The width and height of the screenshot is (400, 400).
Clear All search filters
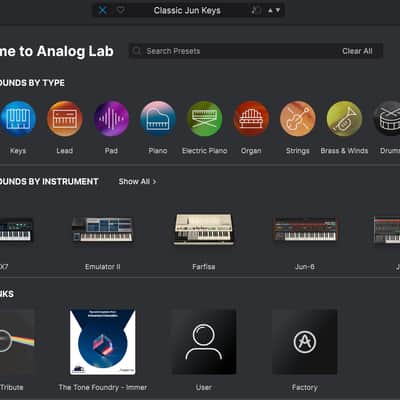357,51
